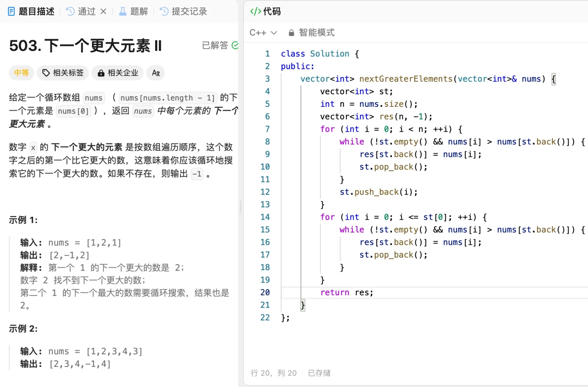
Task: Click the 'vector<int> res(n, -1);' code line
Action: tap(376, 116)
